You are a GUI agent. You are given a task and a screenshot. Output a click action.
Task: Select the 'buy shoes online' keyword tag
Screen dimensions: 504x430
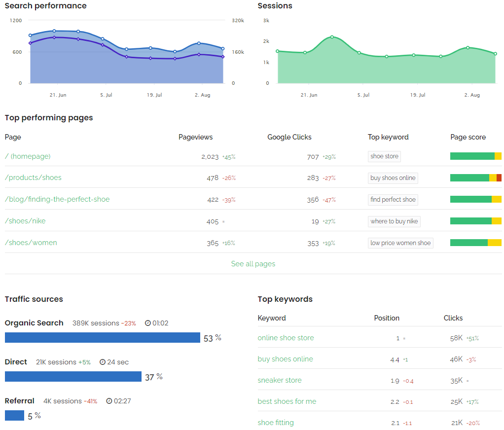393,178
